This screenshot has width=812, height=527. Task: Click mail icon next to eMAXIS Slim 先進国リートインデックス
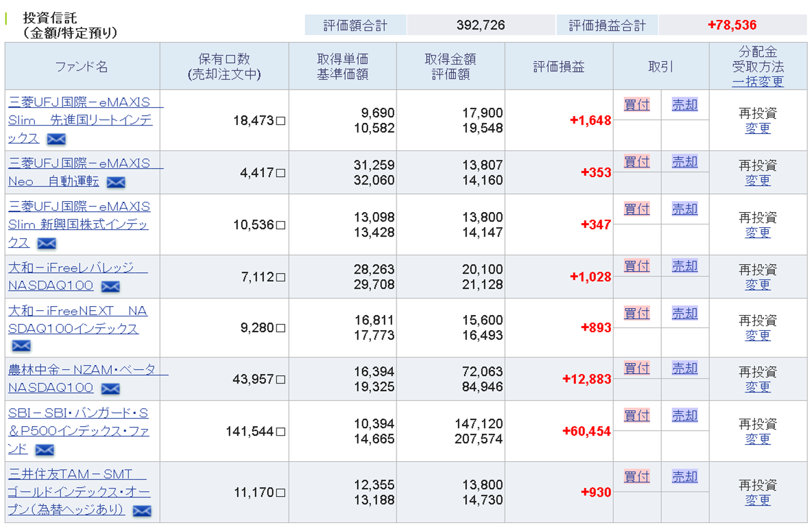click(x=56, y=139)
